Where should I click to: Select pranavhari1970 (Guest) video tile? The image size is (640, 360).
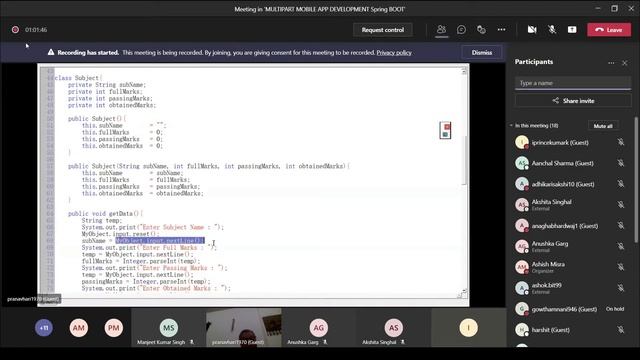[244, 328]
